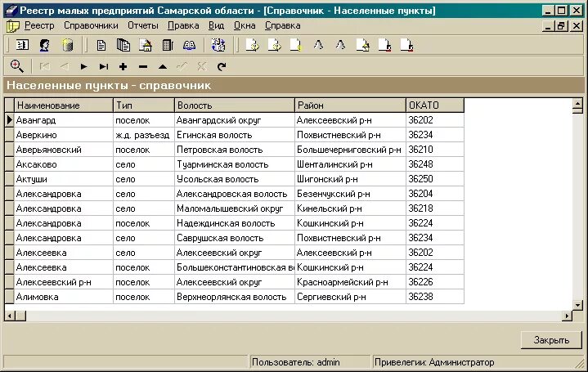588x372 pixels.
Task: Click the single document toolbar icon
Action: point(101,45)
